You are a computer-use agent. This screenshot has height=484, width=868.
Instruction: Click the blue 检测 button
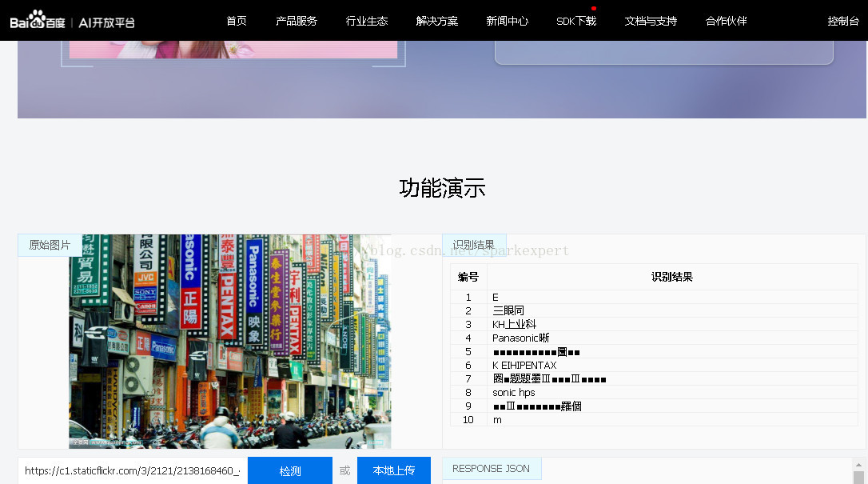click(290, 470)
